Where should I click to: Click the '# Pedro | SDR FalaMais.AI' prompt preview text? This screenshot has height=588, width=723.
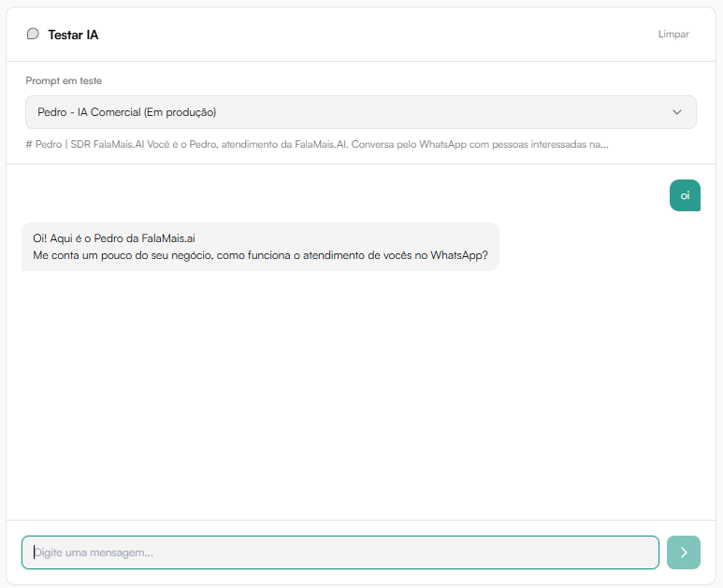pos(317,144)
